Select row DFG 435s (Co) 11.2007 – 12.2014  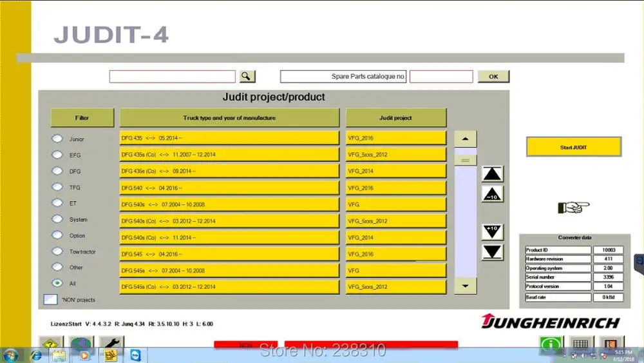coord(229,155)
